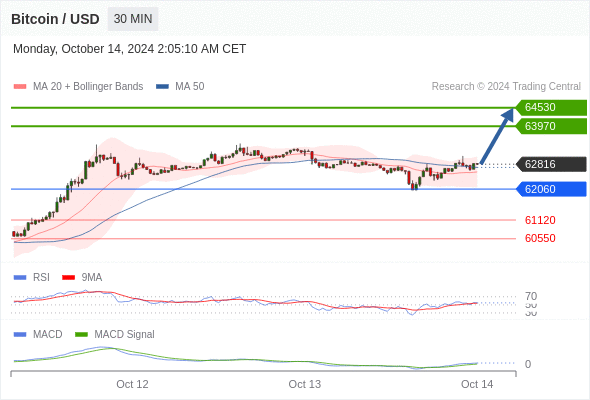Click the 30 MIN timeframe badge
This screenshot has width=590, height=400.
(x=133, y=19)
